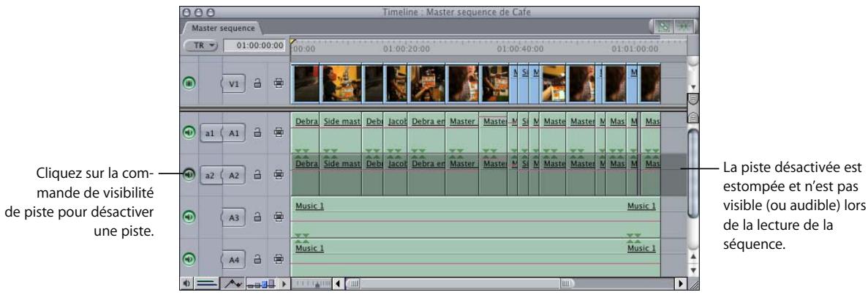The width and height of the screenshot is (868, 295).
Task: Select the Jacob clip on dimmed track A2
Action: pos(396,175)
